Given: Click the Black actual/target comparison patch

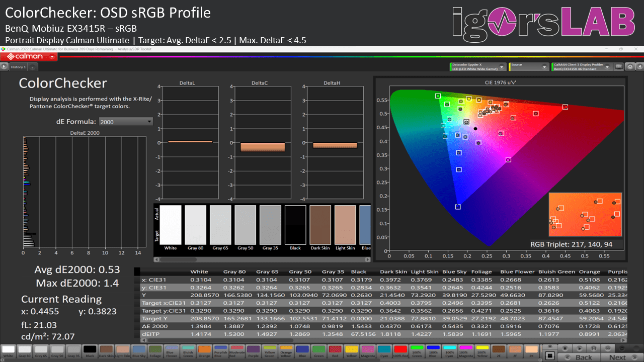Looking at the screenshot, I should (295, 224).
